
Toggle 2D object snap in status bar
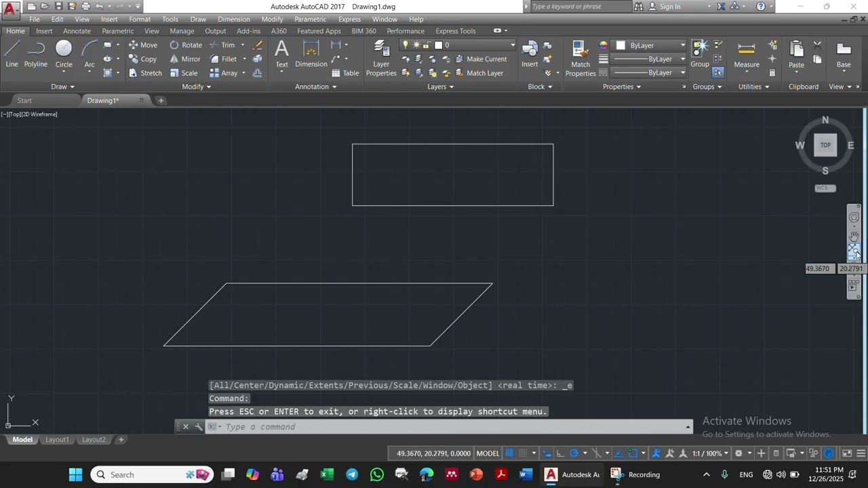(x=633, y=453)
